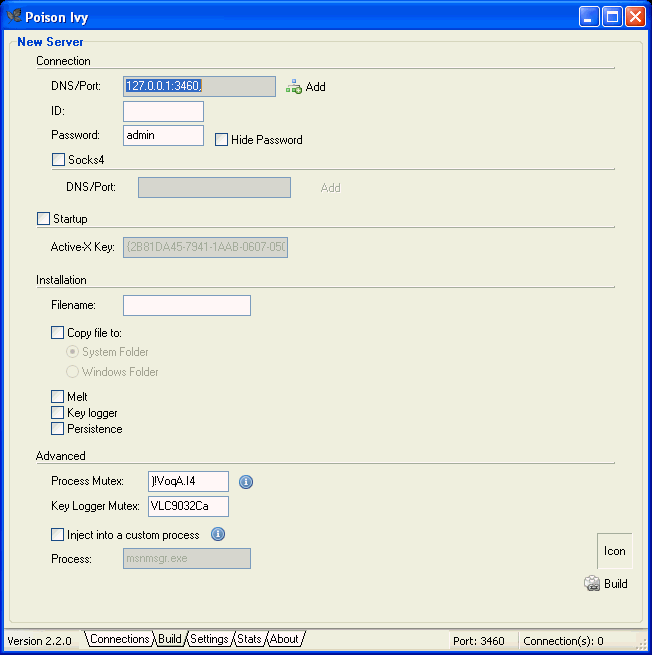Enable the Hide Password checkbox
Image resolution: width=652 pixels, height=655 pixels.
click(x=222, y=140)
